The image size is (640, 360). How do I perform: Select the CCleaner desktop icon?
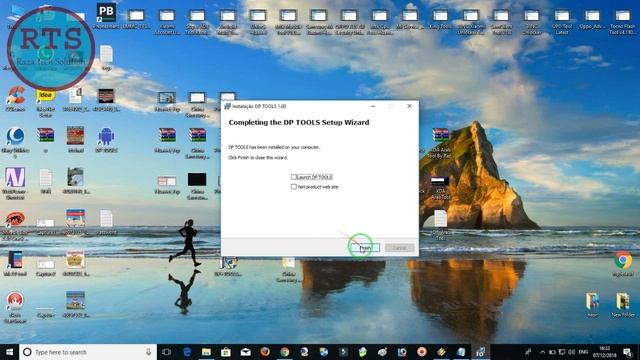[x=15, y=100]
